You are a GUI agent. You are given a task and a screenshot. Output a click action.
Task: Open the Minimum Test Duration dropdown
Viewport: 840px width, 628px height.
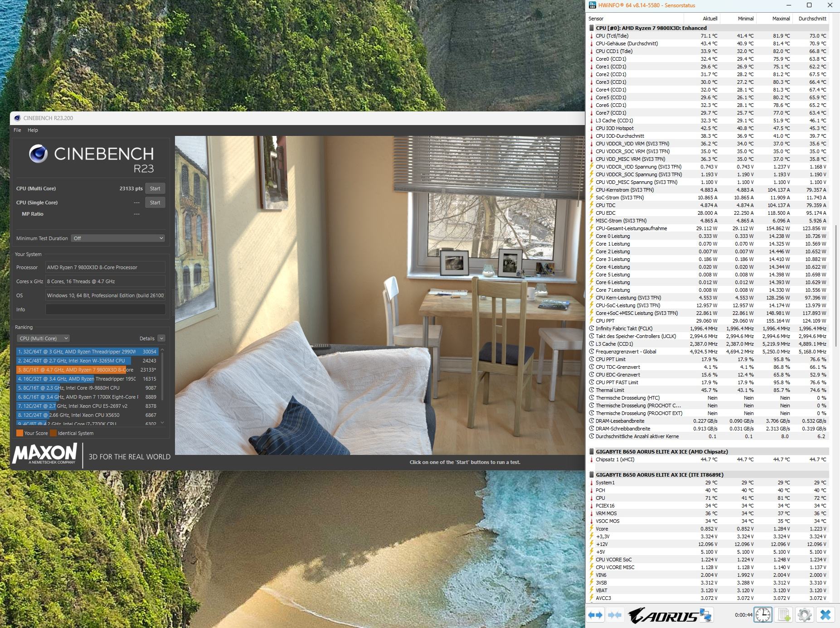point(118,238)
